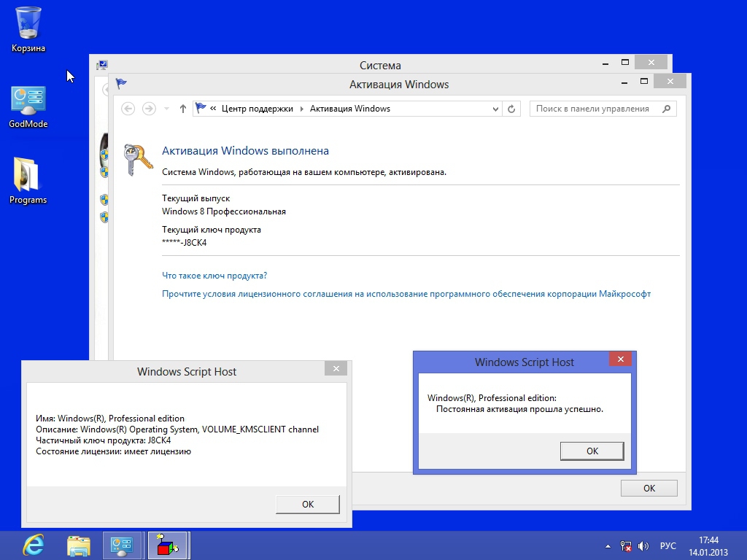Click the flag icon in address bar
This screenshot has width=747, height=560.
tap(201, 108)
